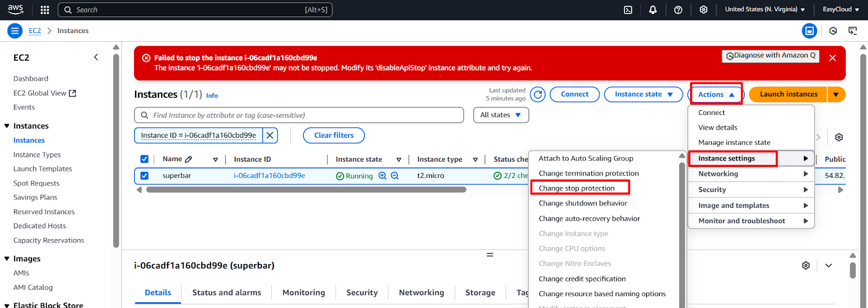Focus the Find Instance filter field
This screenshot has height=308, width=868.
[x=299, y=115]
